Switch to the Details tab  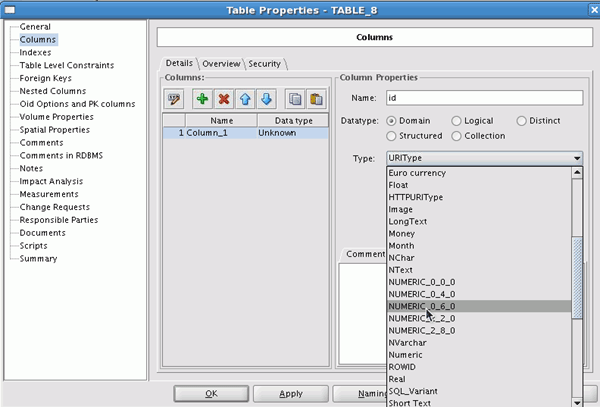(x=179, y=63)
